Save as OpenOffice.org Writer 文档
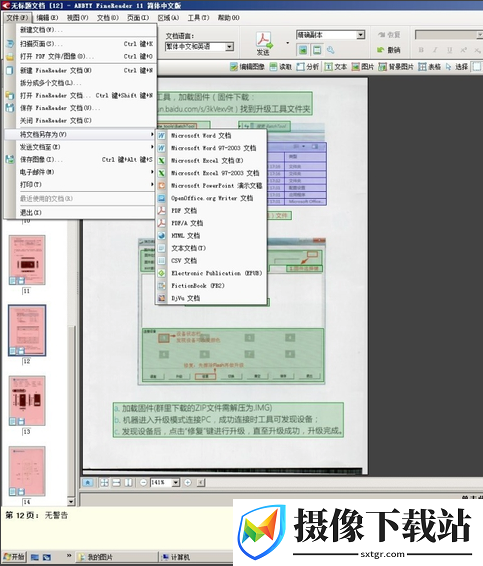 (x=212, y=198)
